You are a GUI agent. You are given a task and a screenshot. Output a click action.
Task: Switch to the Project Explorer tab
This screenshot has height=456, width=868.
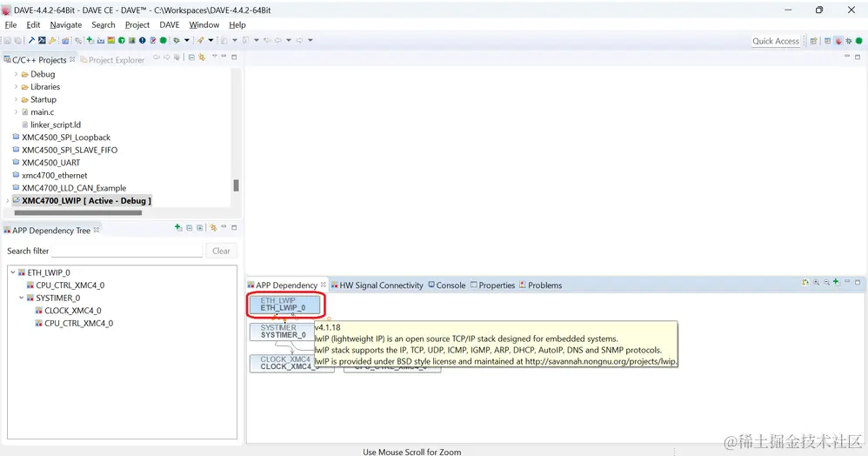tap(112, 59)
